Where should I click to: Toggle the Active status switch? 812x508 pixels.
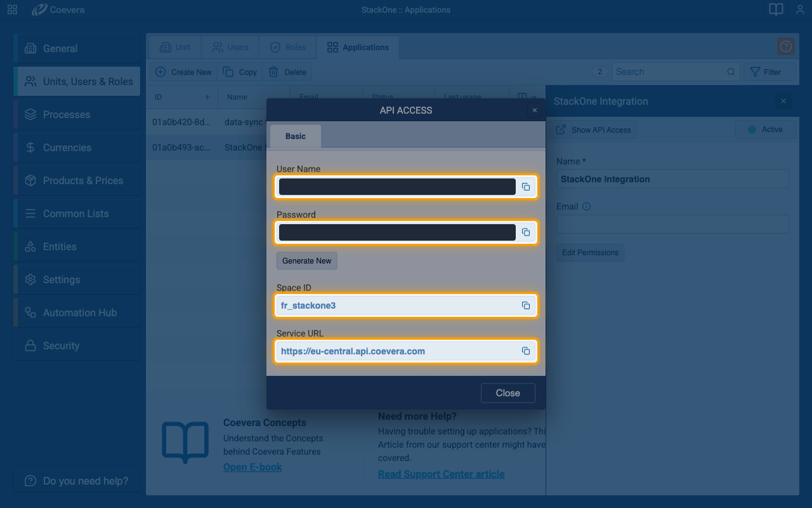[765, 130]
